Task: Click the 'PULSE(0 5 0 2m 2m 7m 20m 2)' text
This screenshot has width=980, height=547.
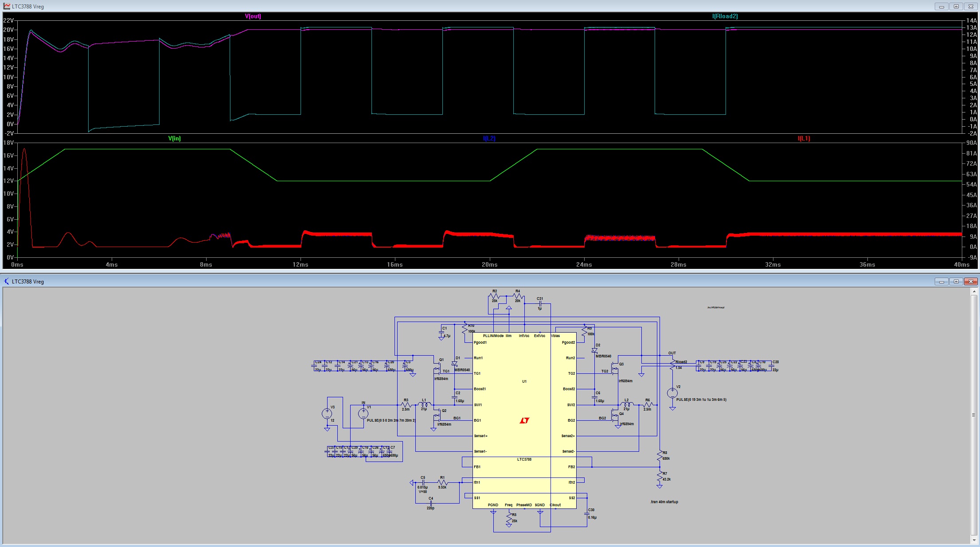Action: pyautogui.click(x=391, y=420)
